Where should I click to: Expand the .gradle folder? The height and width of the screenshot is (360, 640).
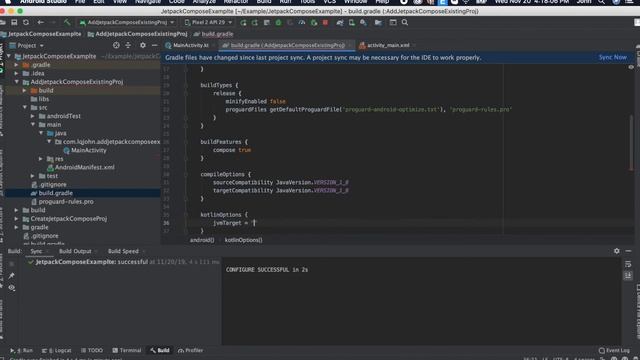16,65
